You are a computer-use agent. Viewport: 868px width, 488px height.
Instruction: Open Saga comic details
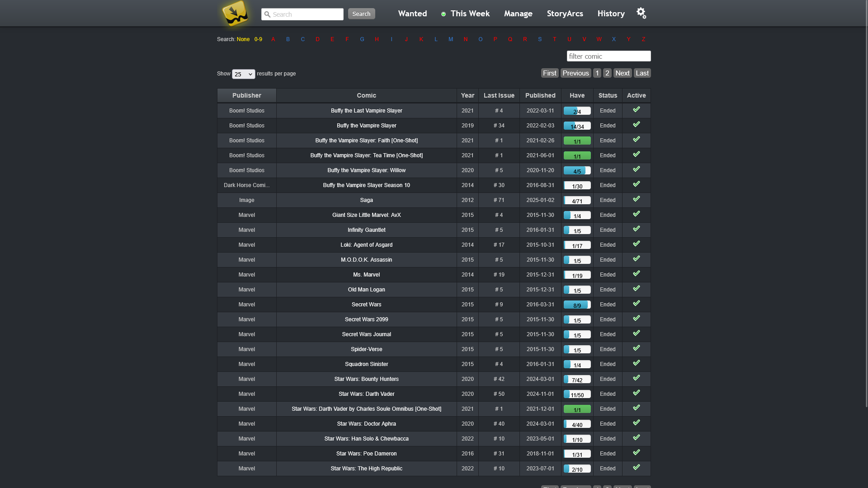(x=366, y=200)
